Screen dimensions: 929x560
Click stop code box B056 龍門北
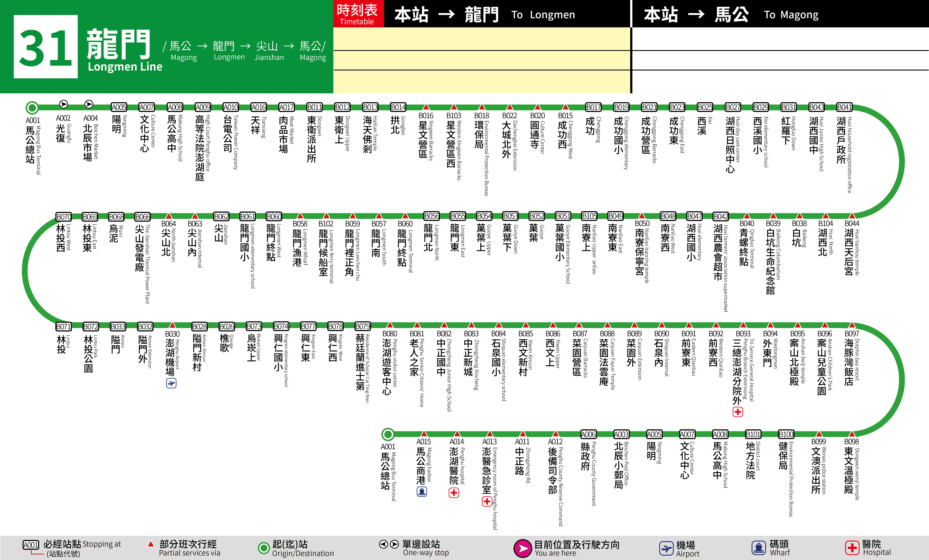[432, 216]
